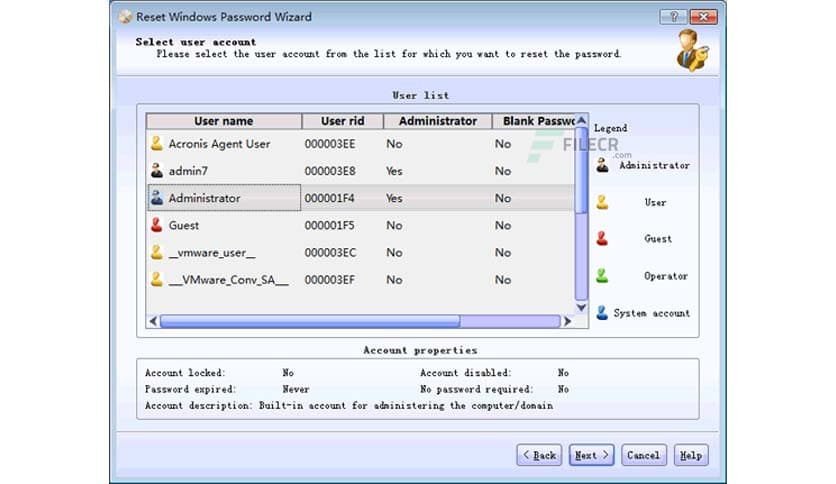Select the Acronis Agent User account
Image resolution: width=836 pixels, height=484 pixels.
point(219,144)
